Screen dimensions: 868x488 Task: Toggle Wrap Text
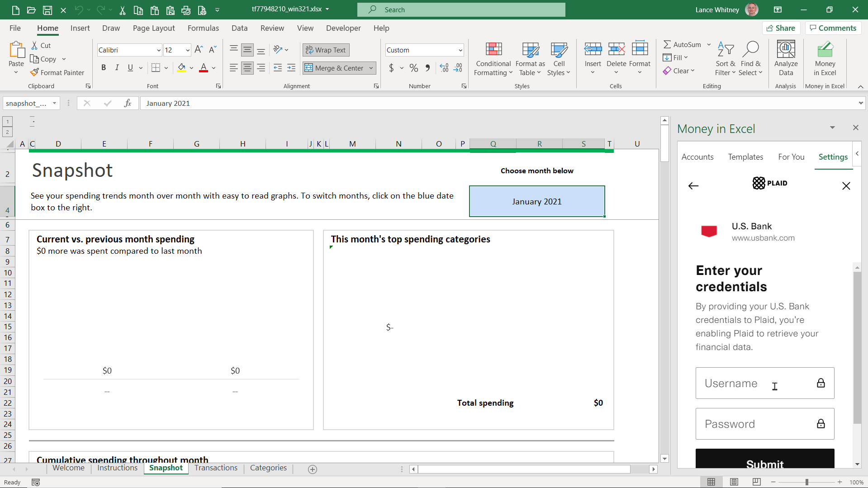326,50
